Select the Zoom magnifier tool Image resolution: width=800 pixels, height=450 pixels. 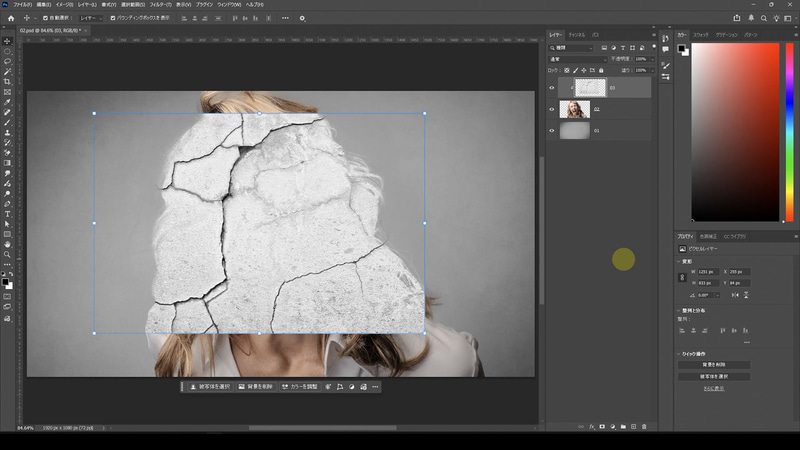(x=7, y=254)
